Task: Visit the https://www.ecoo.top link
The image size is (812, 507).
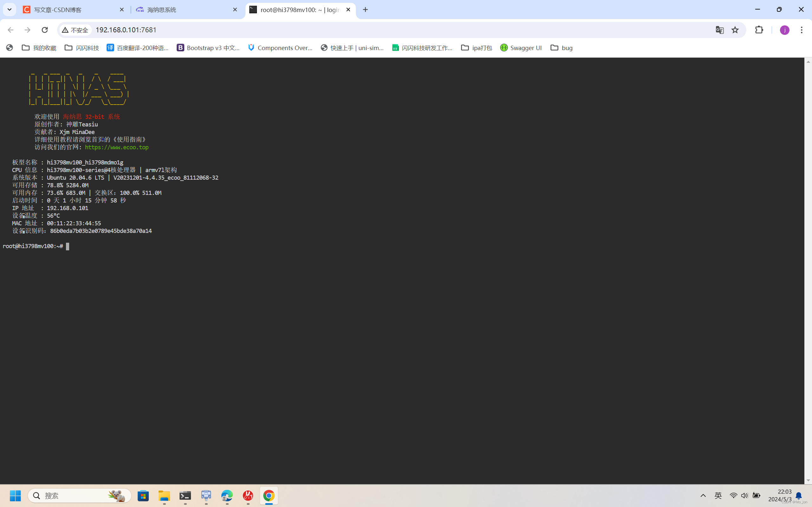Action: pyautogui.click(x=117, y=147)
